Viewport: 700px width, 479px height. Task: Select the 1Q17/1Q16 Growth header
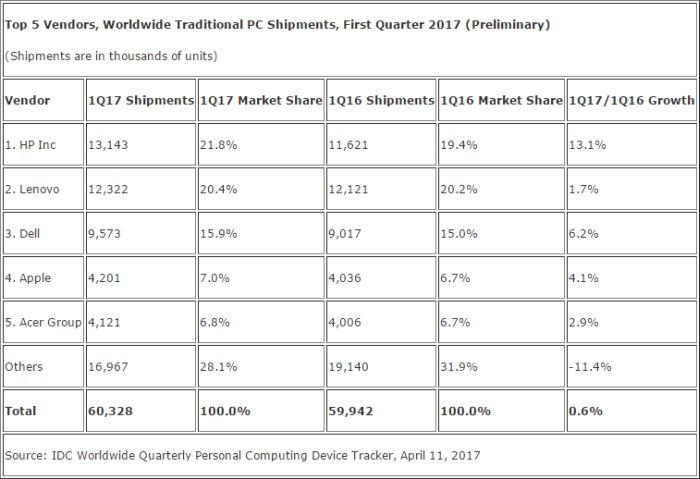click(631, 100)
